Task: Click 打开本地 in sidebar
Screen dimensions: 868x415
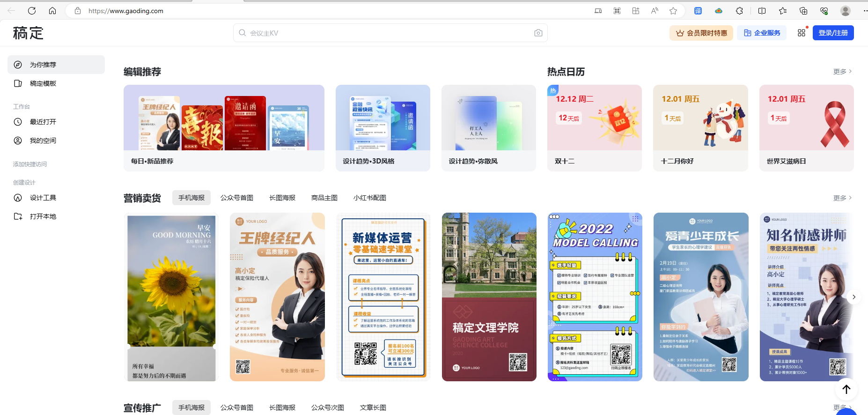Action: (x=56, y=216)
